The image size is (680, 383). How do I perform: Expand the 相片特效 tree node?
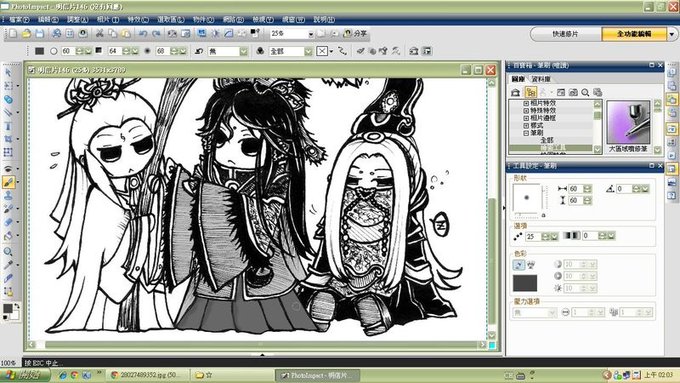tap(526, 104)
